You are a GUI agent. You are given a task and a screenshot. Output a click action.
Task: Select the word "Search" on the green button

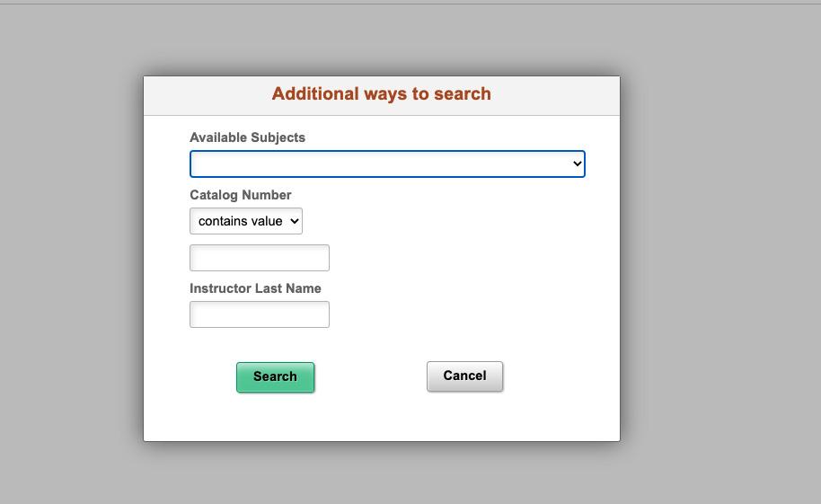pos(276,376)
